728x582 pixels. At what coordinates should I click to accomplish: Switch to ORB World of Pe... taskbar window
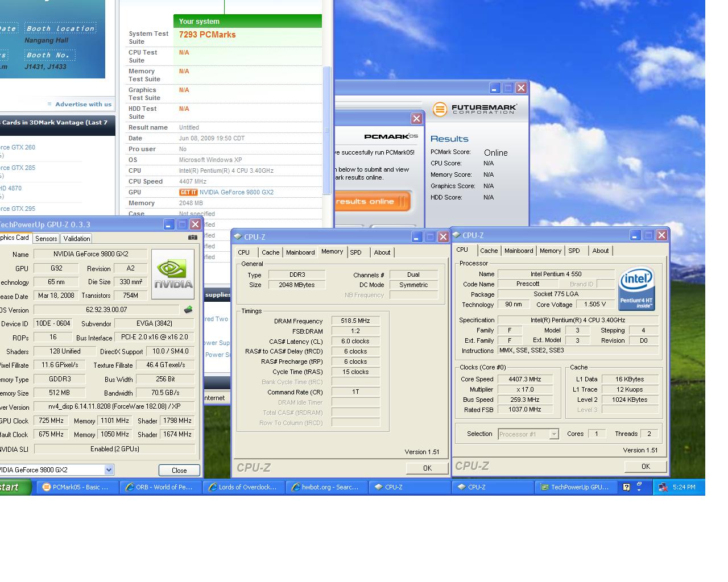(161, 487)
